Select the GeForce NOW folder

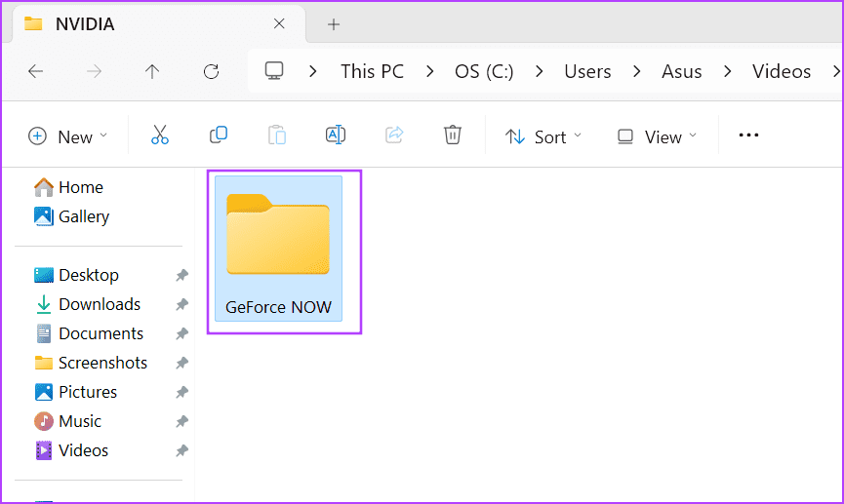pos(278,249)
